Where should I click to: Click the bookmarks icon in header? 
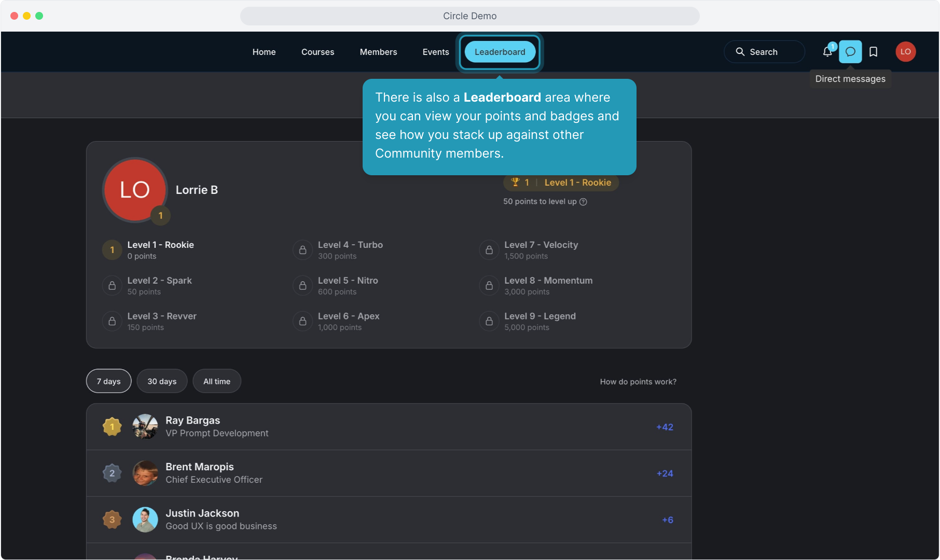coord(874,52)
